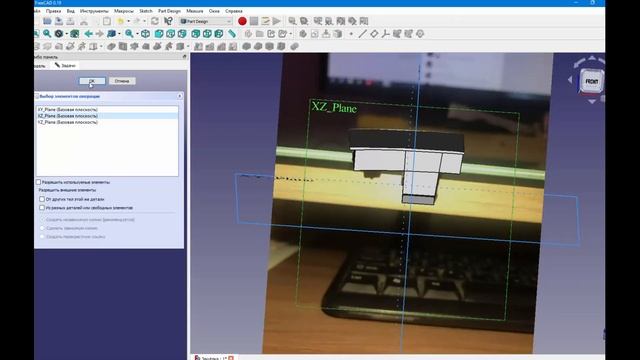Screen dimensions: 640x360
Task: Select XY_Plane in the plane list
Action: pyautogui.click(x=107, y=109)
